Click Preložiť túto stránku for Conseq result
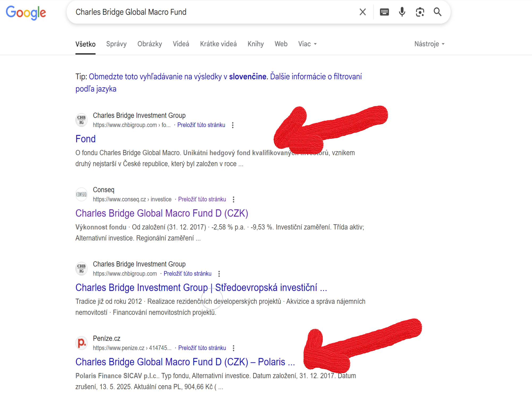 [x=202, y=199]
